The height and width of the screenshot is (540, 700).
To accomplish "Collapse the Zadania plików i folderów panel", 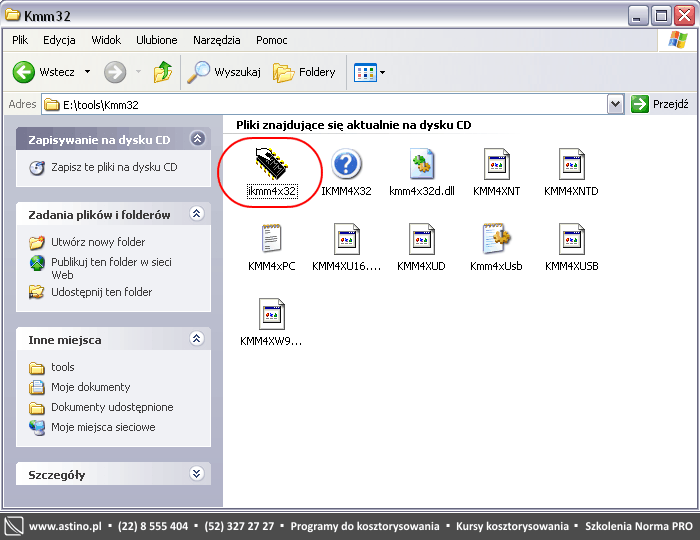I will [x=197, y=214].
